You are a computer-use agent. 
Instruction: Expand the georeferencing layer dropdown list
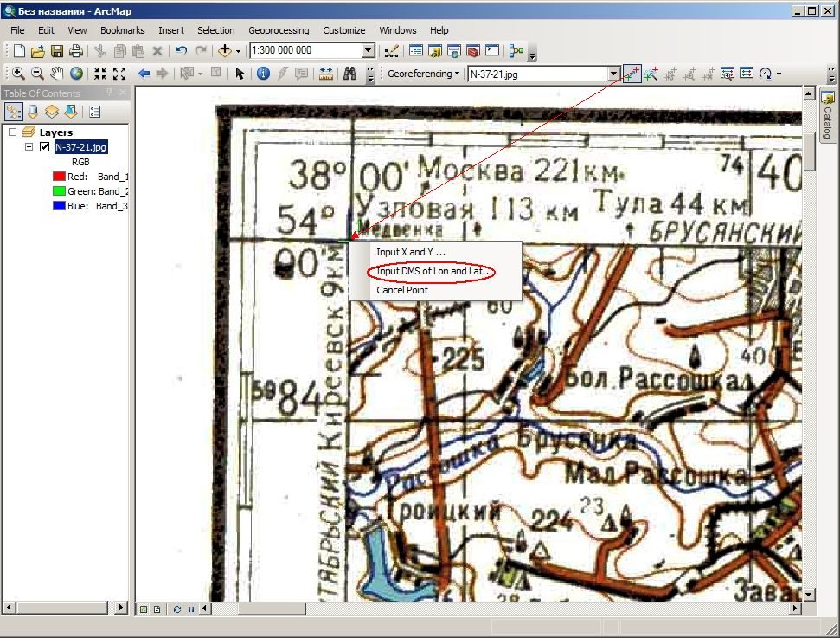click(614, 74)
